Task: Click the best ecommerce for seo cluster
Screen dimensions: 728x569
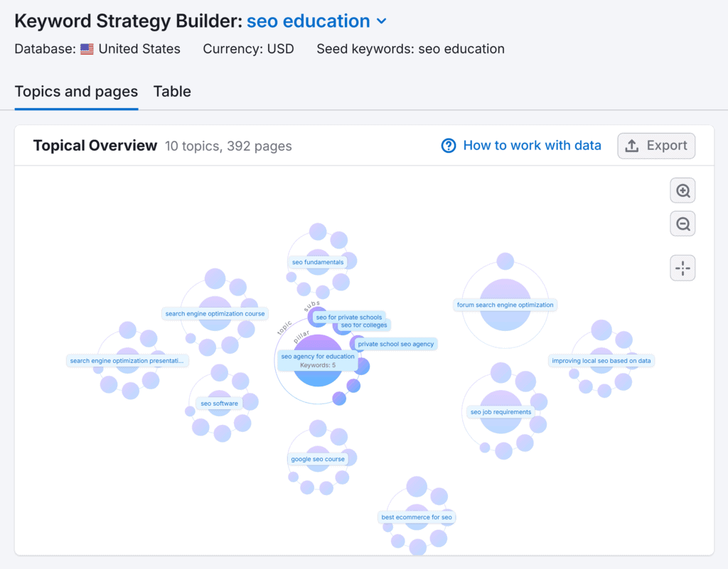Action: [x=416, y=517]
